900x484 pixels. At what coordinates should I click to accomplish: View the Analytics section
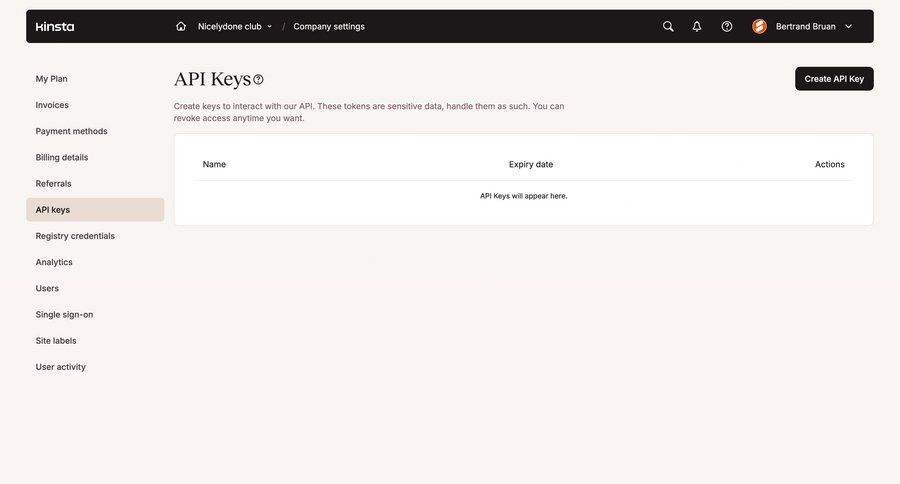[54, 262]
